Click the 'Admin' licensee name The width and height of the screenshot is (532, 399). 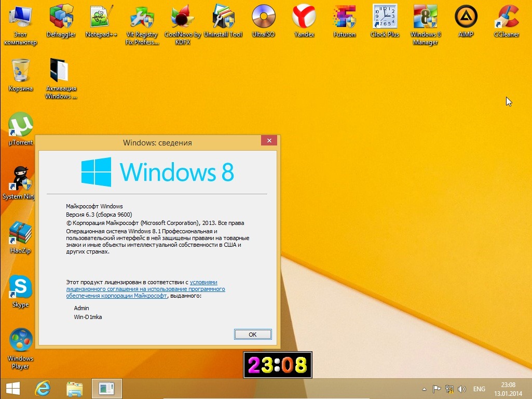point(81,308)
